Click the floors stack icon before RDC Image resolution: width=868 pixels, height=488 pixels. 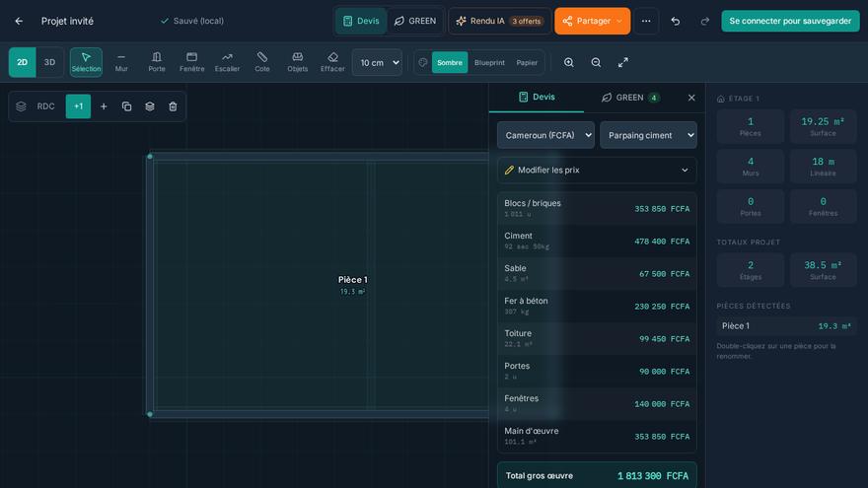(21, 106)
